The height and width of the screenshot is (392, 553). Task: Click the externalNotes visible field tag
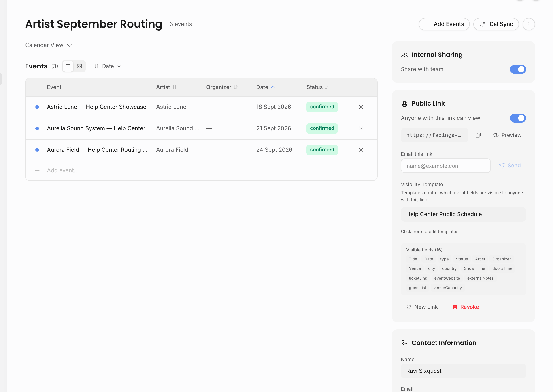tap(480, 278)
